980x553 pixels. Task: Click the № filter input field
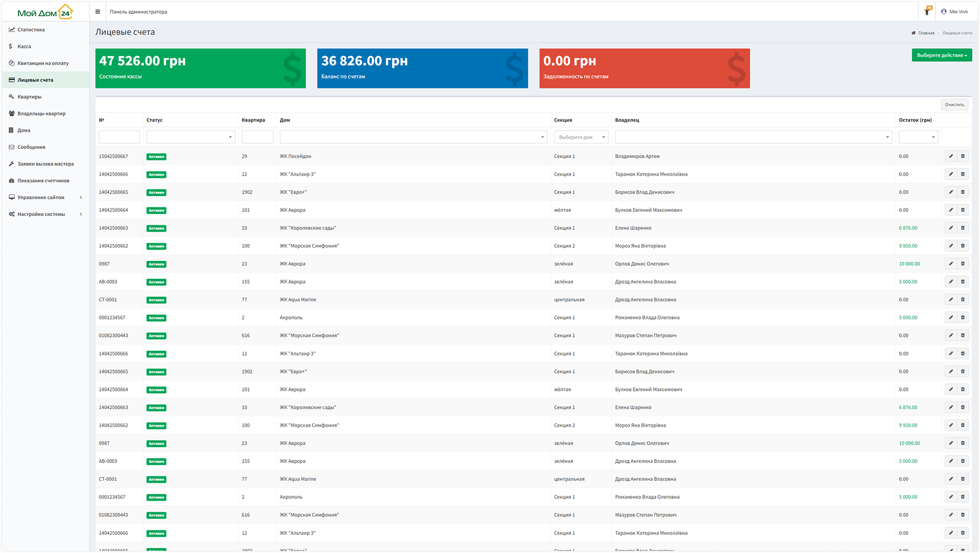119,137
